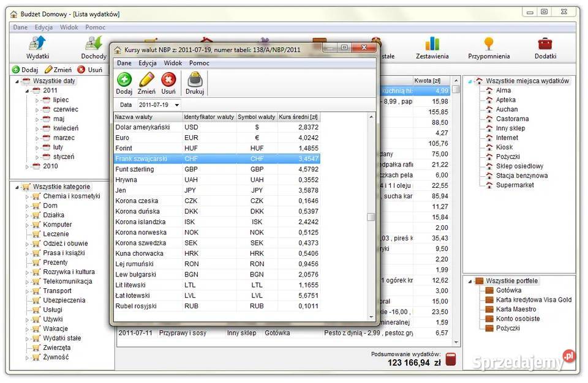This screenshot has width=588, height=383.
Task: Expand the Chemia i kosmetyki category
Action: pos(28,196)
